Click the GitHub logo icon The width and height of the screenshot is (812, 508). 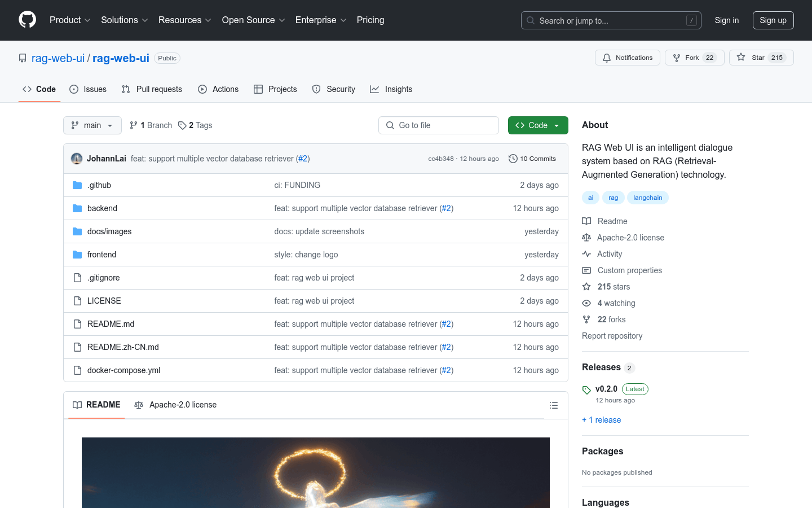coord(28,20)
